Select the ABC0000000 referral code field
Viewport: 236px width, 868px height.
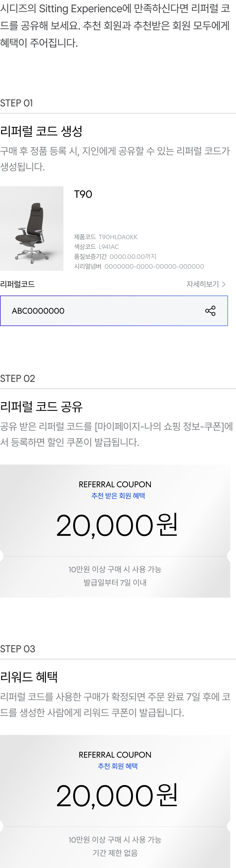click(x=114, y=311)
